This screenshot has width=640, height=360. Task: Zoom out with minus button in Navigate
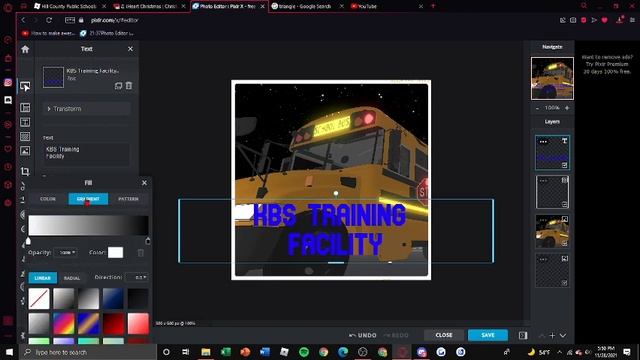[537, 108]
